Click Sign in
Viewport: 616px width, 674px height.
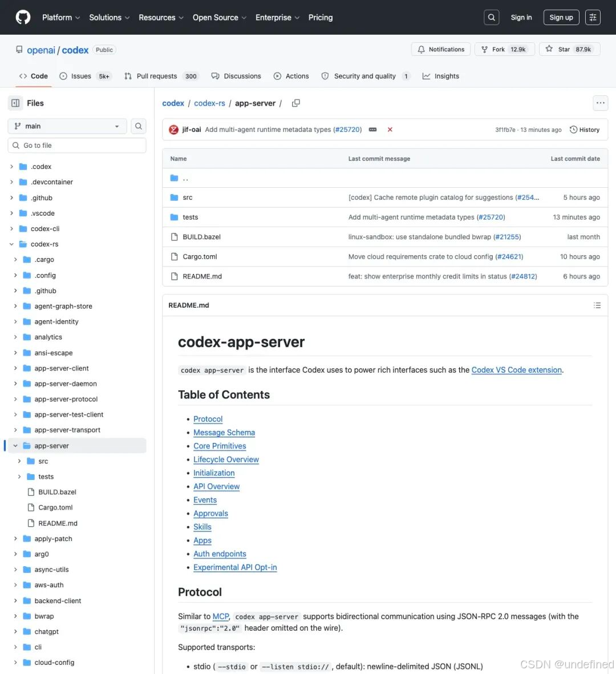click(521, 17)
